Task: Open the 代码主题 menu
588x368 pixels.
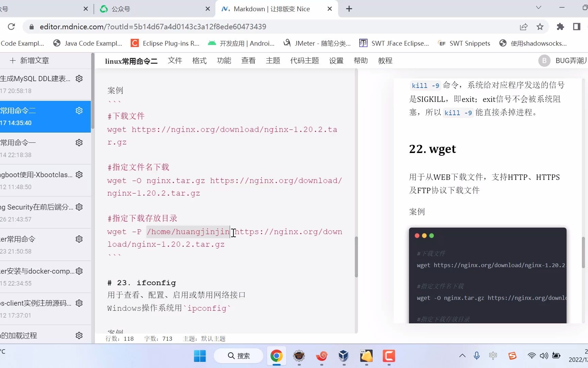Action: click(x=304, y=60)
